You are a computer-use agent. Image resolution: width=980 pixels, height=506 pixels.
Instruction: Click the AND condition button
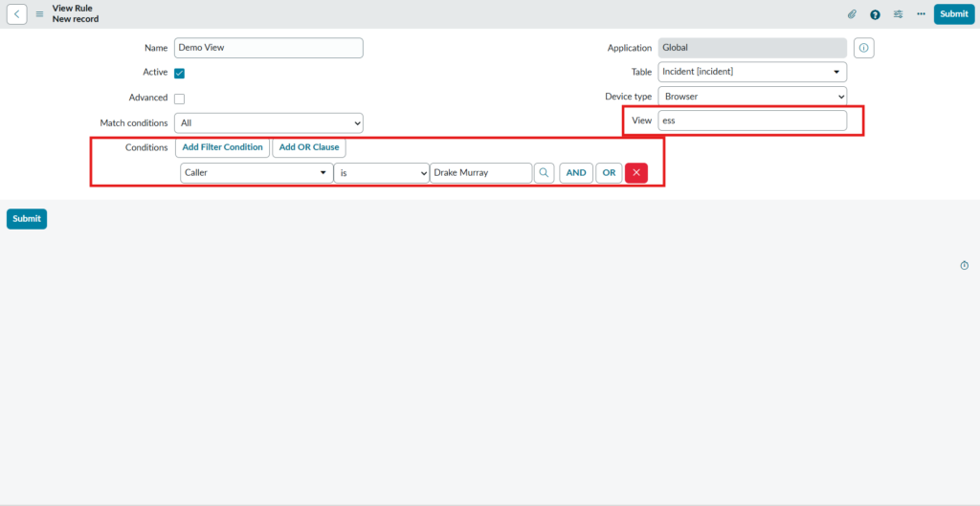[576, 173]
